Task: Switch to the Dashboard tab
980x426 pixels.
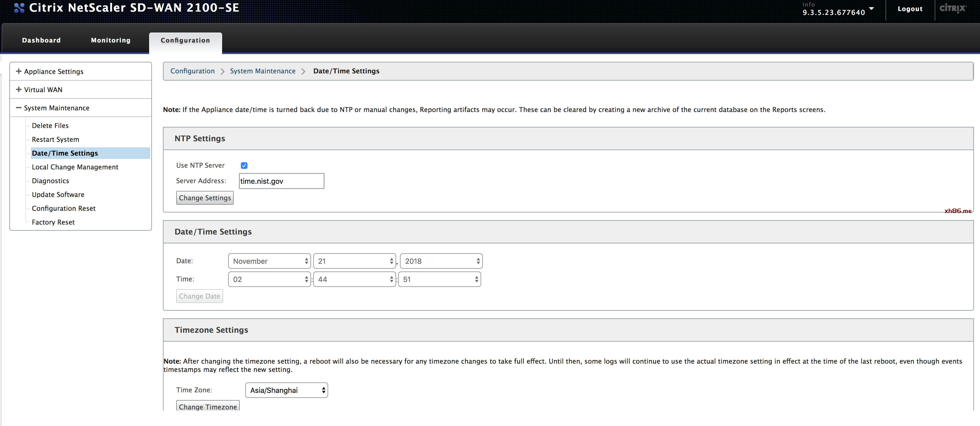Action: (41, 40)
